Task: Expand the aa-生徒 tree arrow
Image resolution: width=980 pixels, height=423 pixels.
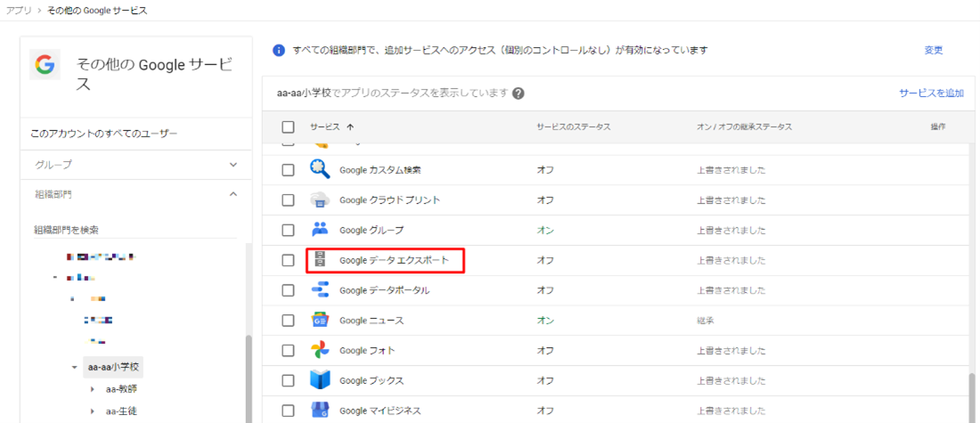Action: coord(92,411)
